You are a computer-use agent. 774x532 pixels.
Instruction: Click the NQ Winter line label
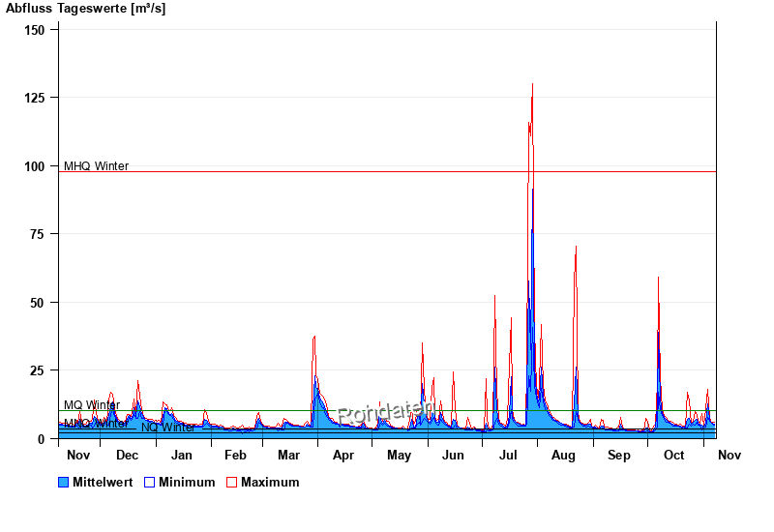point(168,428)
